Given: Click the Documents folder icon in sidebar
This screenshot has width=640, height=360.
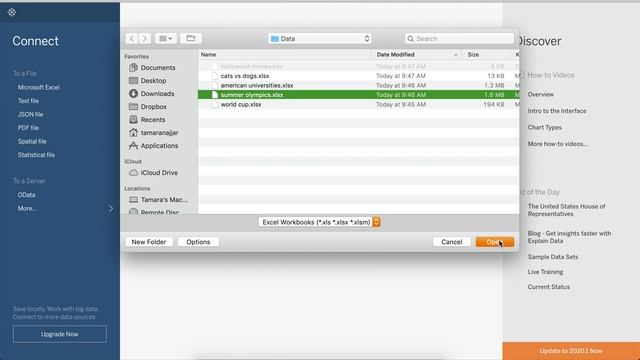Looking at the screenshot, I should coord(133,68).
